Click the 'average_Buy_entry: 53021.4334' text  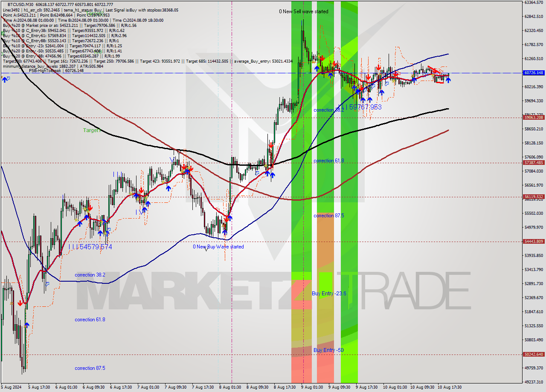263,61
